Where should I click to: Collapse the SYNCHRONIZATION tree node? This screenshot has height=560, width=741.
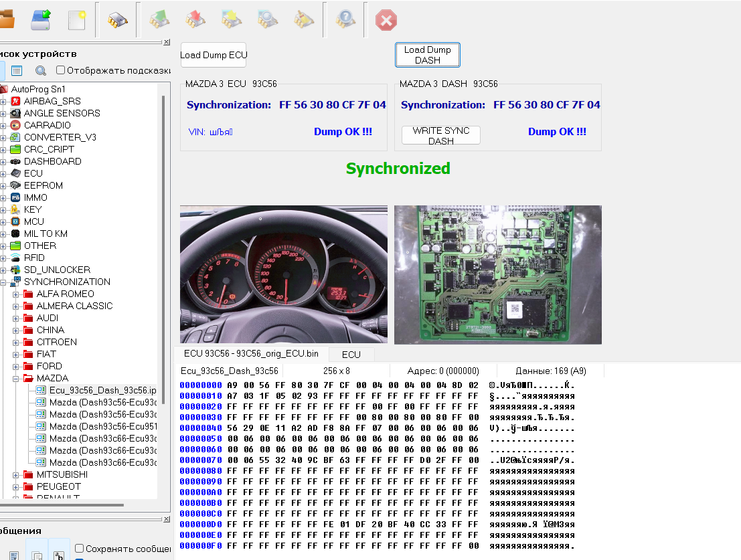pyautogui.click(x=3, y=282)
